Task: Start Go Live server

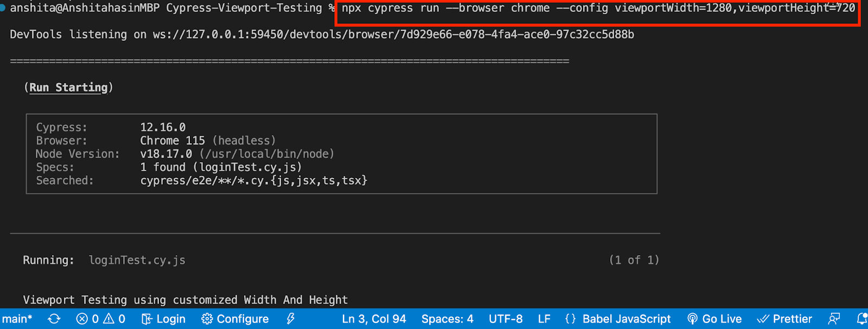Action: click(714, 319)
